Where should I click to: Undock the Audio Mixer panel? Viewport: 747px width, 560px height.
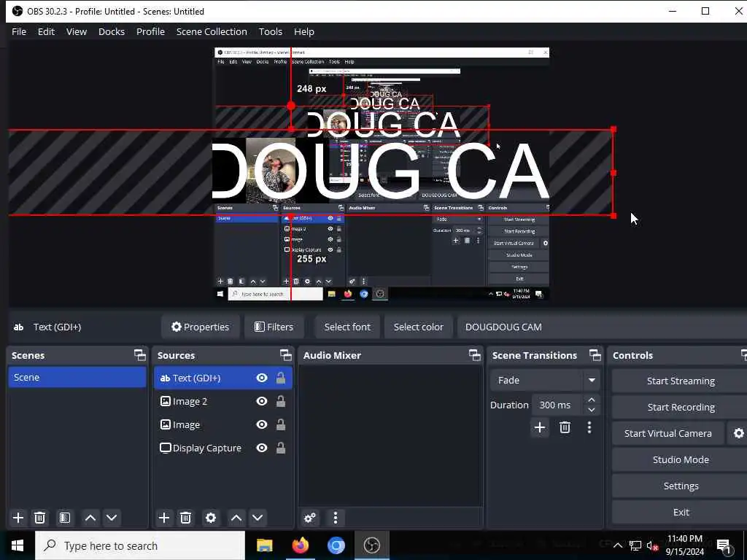coord(474,355)
